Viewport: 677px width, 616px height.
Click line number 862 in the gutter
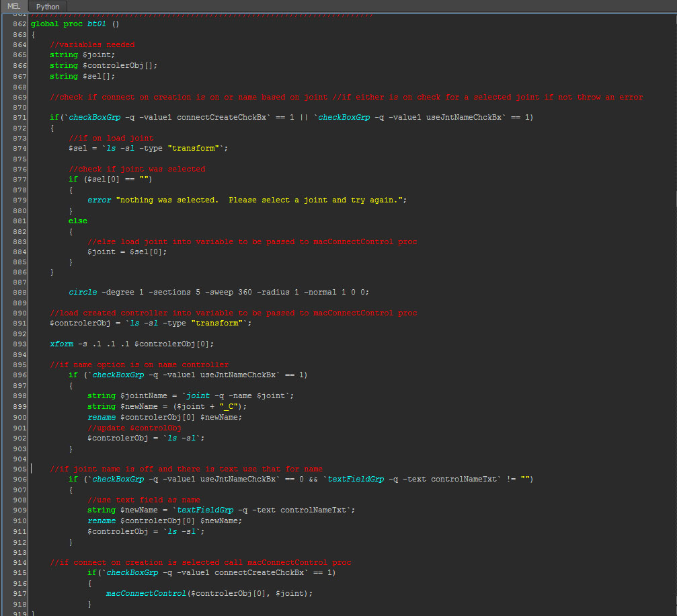[x=19, y=24]
